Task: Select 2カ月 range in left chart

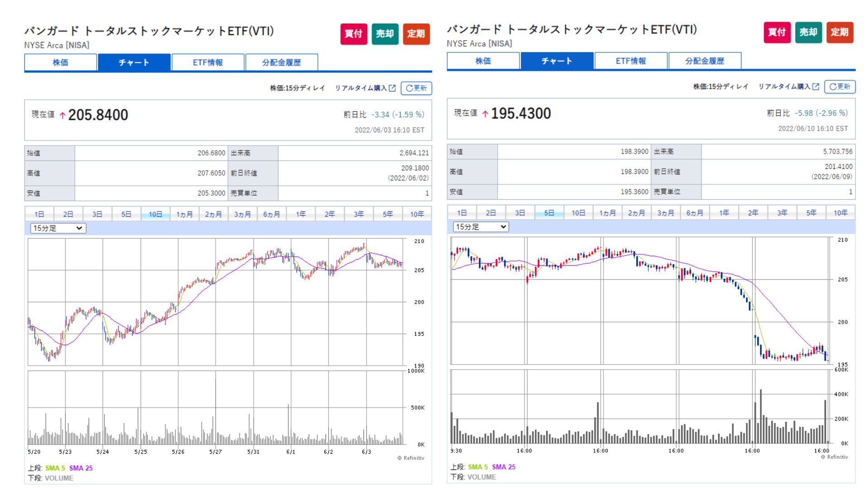Action: pyautogui.click(x=213, y=214)
